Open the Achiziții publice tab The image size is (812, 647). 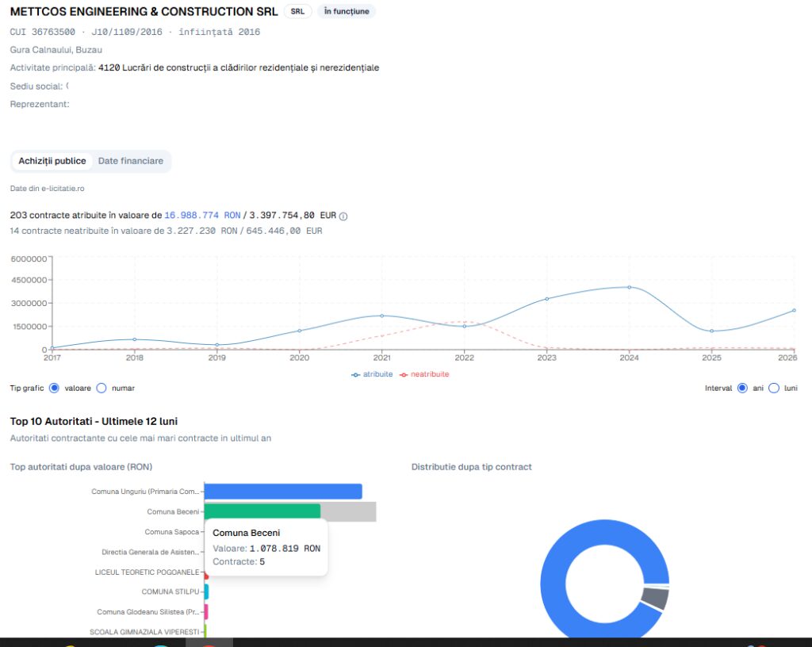[52, 161]
